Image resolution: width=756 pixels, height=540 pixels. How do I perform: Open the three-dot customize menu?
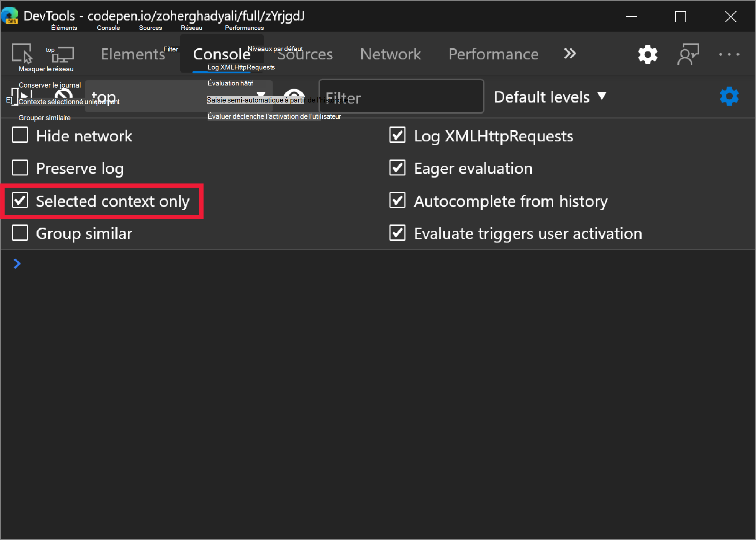pos(729,54)
